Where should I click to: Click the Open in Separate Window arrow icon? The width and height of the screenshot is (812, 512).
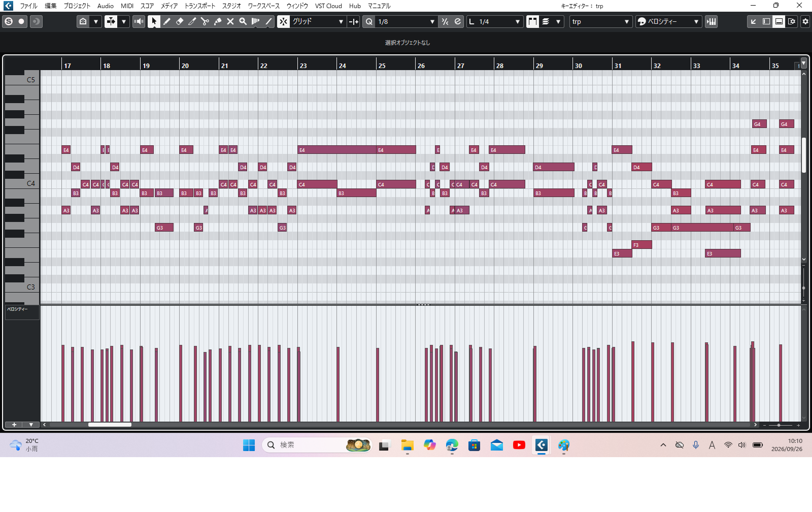(754, 21)
